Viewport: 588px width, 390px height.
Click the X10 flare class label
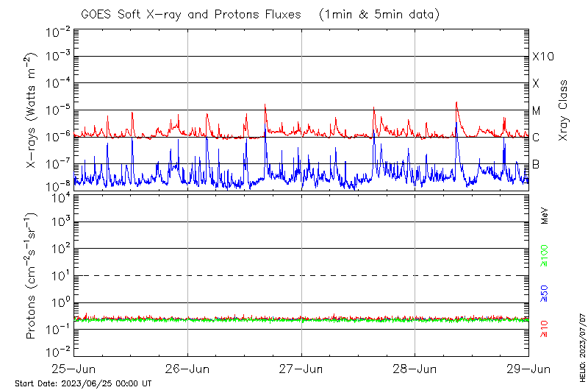542,57
